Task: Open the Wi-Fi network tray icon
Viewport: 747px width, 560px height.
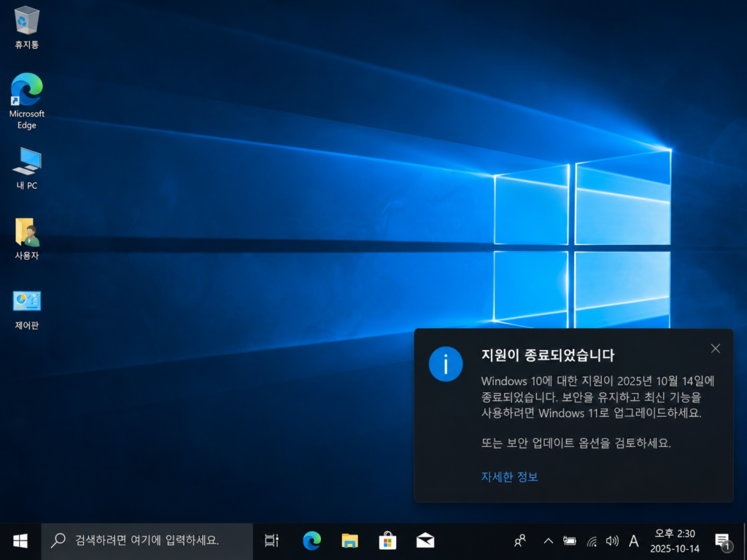Action: [592, 541]
